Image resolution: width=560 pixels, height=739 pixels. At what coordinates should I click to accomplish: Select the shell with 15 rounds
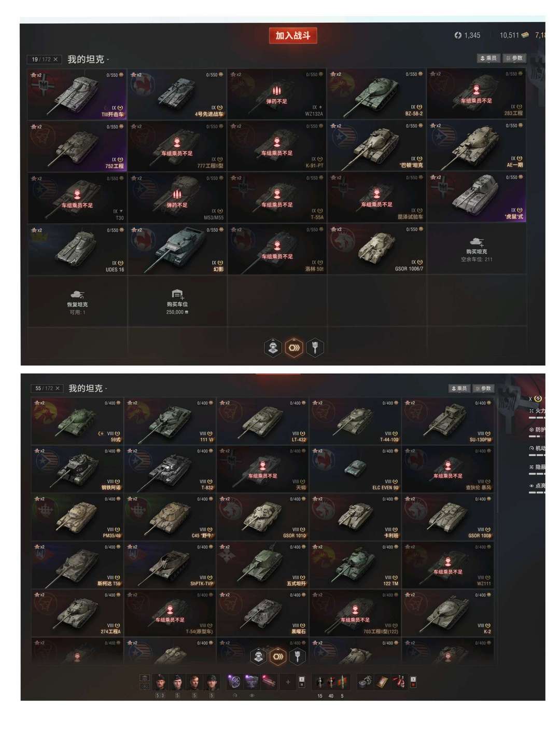[320, 682]
